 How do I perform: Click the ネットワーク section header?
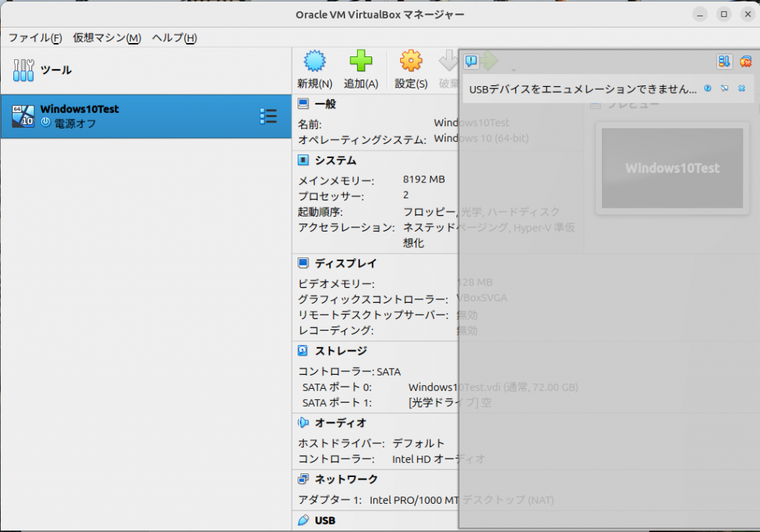click(346, 479)
